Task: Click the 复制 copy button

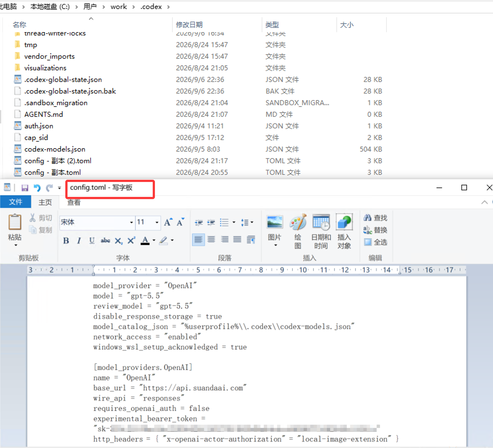Action: (x=41, y=230)
